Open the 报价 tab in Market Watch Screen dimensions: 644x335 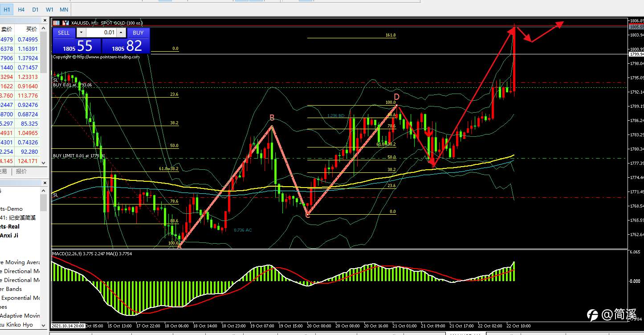point(21,172)
